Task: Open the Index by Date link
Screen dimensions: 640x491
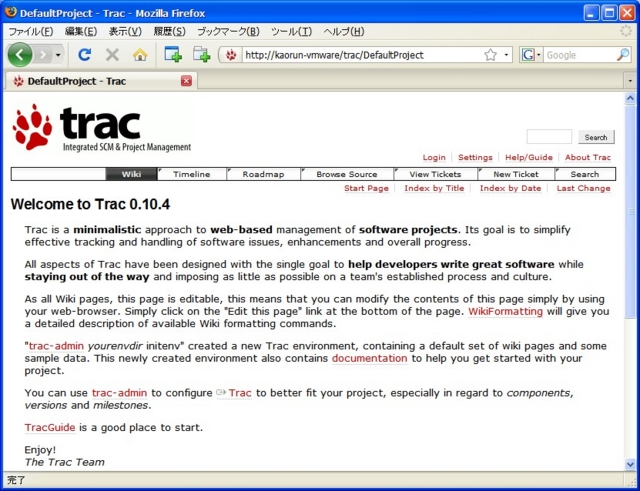Action: pos(510,188)
